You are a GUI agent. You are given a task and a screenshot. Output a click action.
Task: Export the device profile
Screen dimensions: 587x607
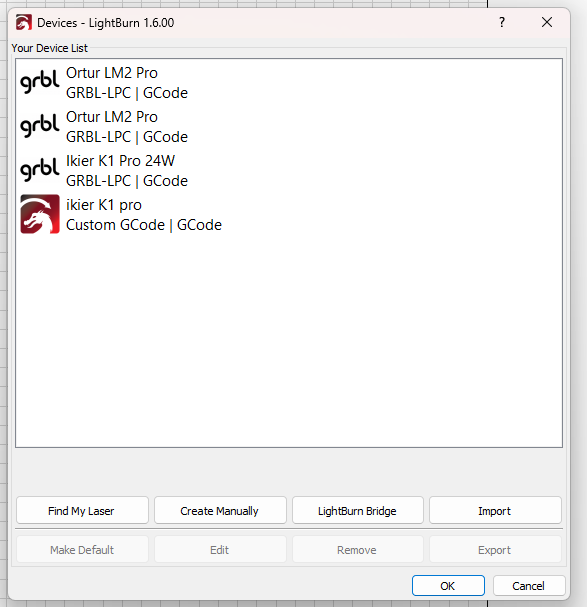pos(495,550)
